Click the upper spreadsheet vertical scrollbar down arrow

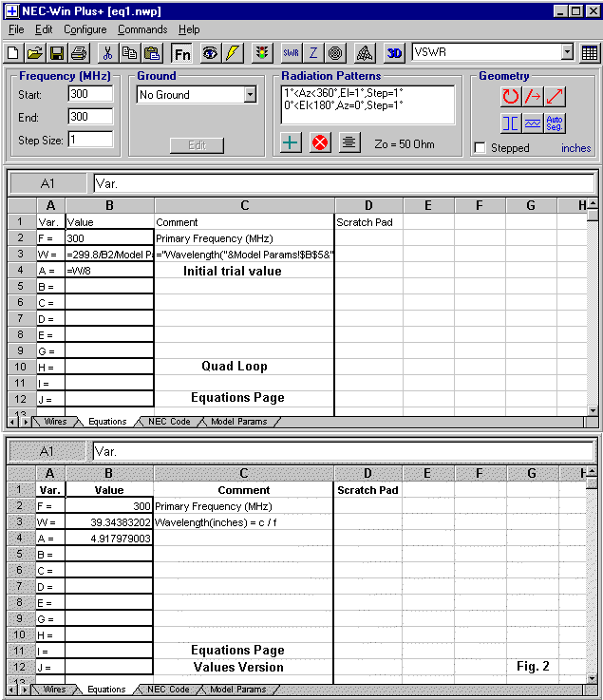(x=593, y=410)
